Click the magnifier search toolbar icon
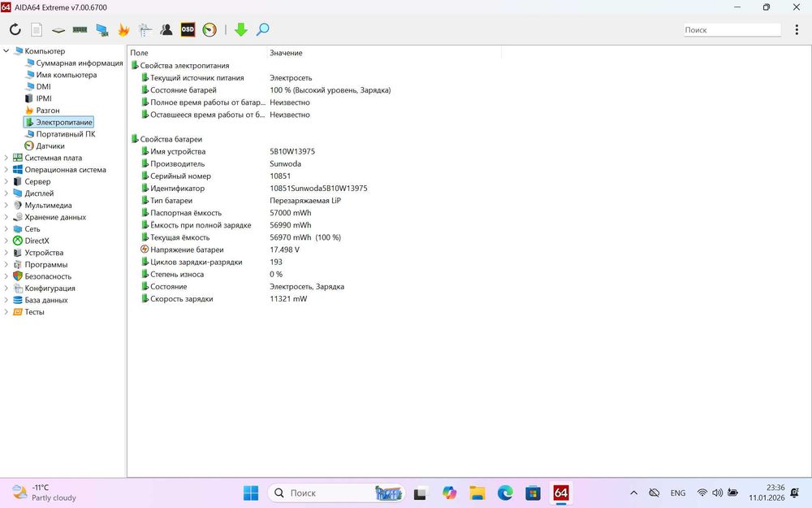 [x=262, y=29]
